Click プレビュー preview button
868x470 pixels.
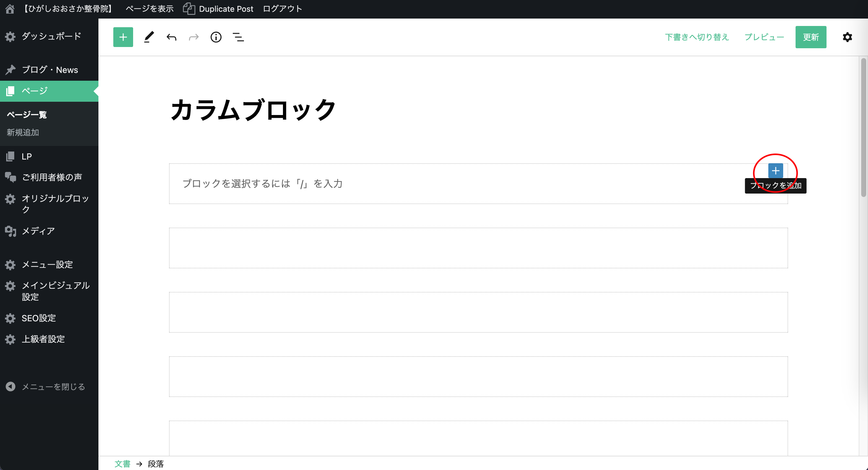coord(764,37)
